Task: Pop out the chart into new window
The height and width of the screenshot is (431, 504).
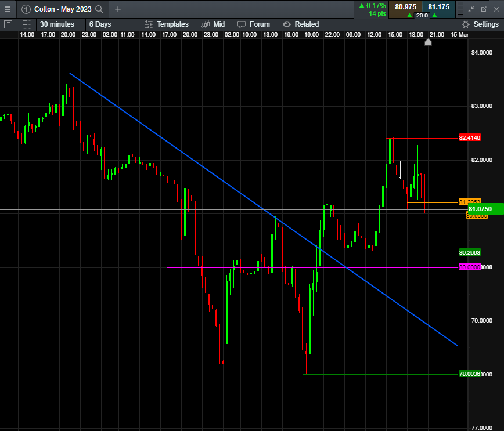Action: 484,9
